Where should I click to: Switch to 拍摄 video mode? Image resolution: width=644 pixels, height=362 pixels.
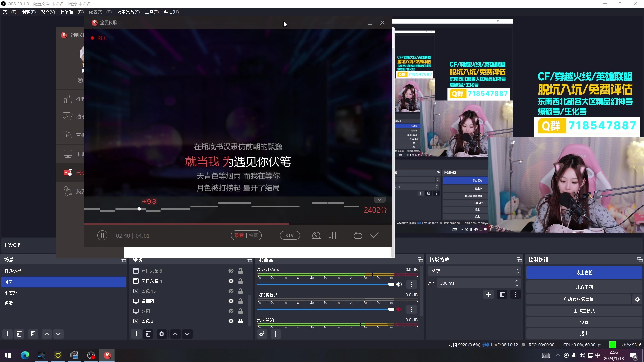tap(254, 235)
